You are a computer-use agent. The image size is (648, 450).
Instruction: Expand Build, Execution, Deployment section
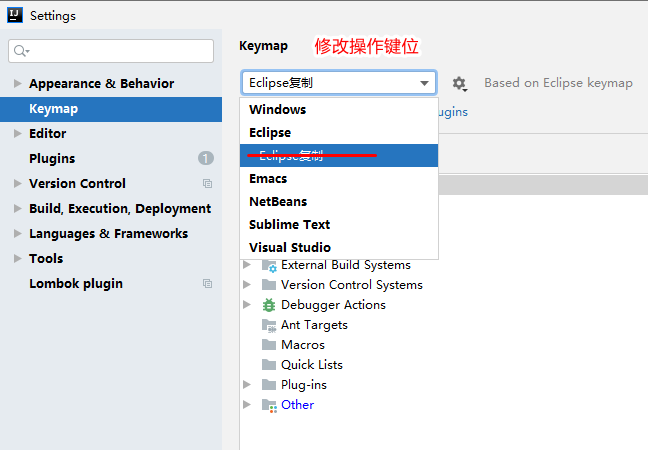coord(17,208)
